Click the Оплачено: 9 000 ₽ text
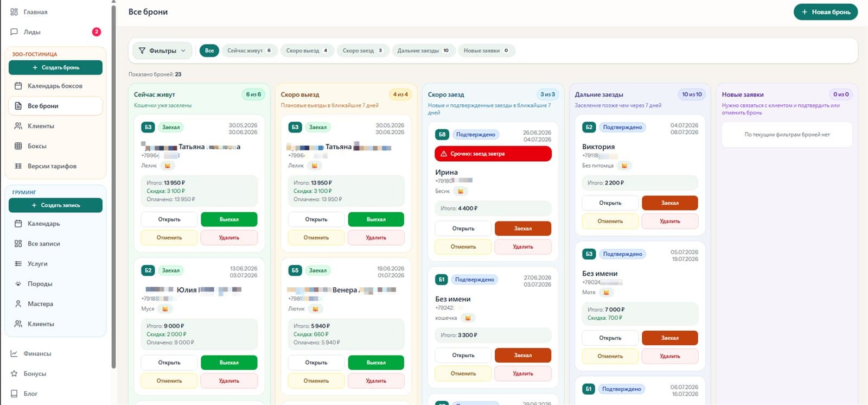This screenshot has height=405, width=868. pyautogui.click(x=170, y=343)
